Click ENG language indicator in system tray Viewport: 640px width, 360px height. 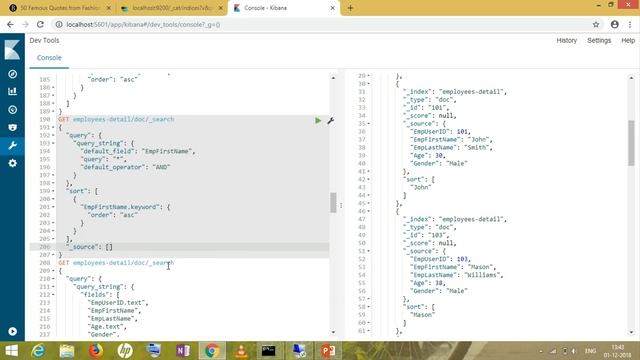(590, 351)
